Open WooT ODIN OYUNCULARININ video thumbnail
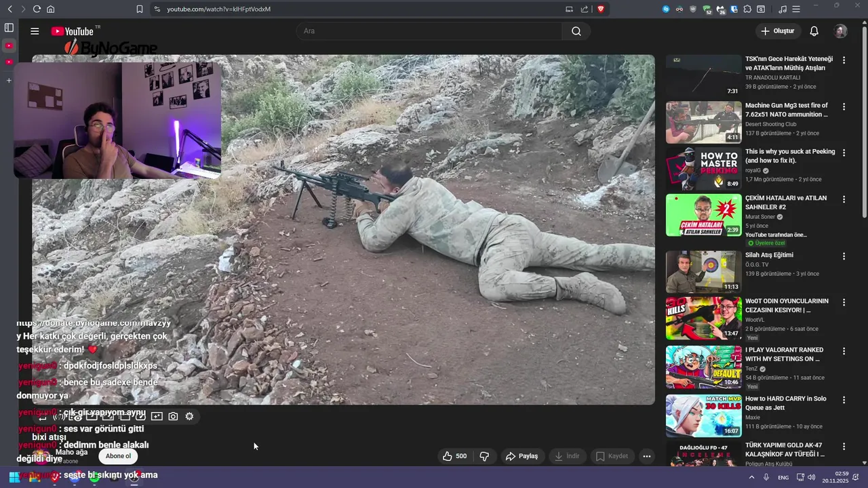 [703, 318]
